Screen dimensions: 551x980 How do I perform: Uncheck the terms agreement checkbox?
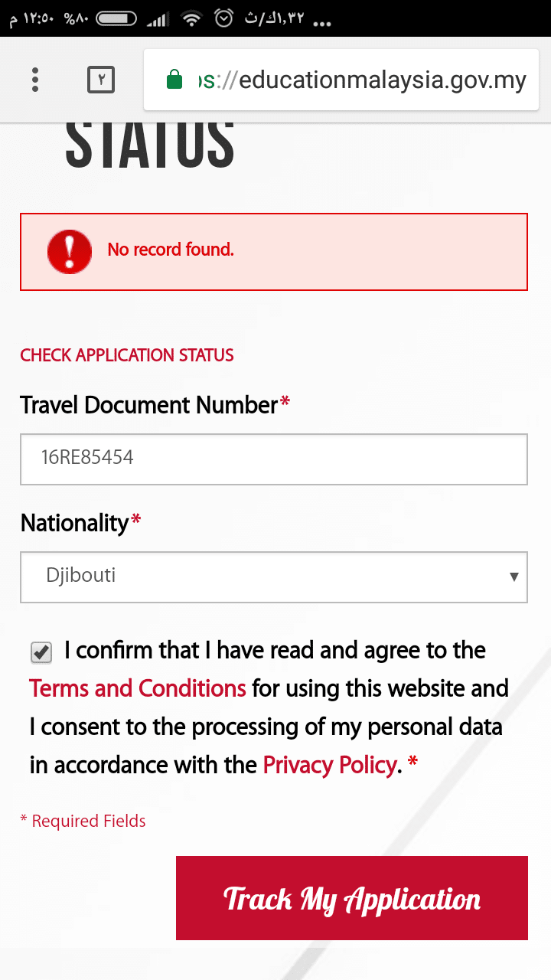pos(41,652)
